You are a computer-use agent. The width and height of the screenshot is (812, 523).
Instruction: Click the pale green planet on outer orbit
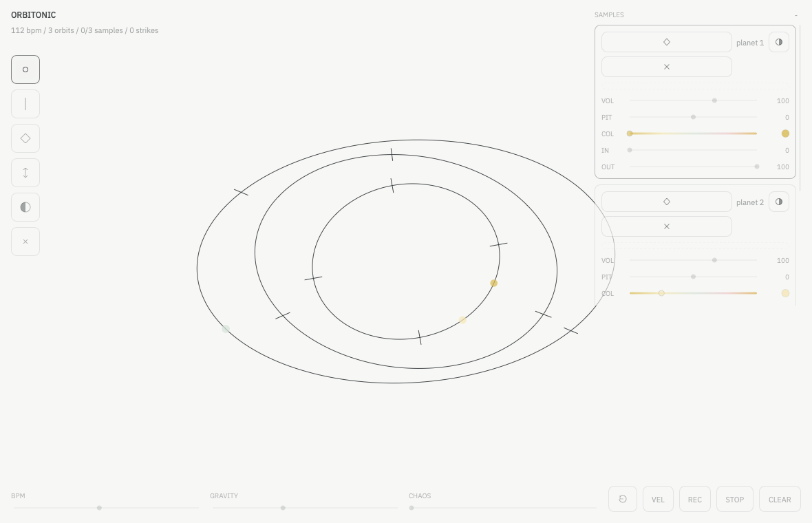(226, 329)
